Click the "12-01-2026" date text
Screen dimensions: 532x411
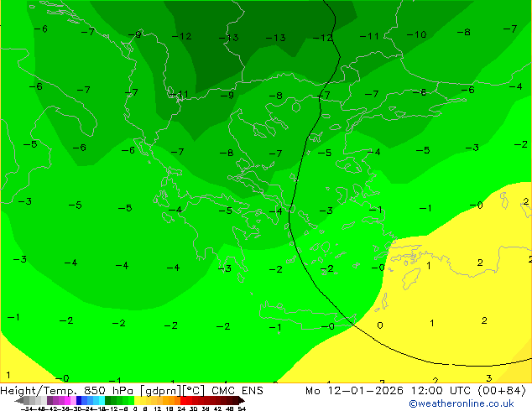coord(365,391)
